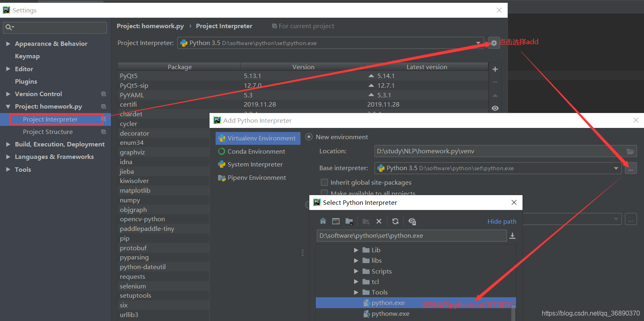Screen dimensions: 644x321
Task: Remove selected package with the minus icon
Action: click(495, 82)
